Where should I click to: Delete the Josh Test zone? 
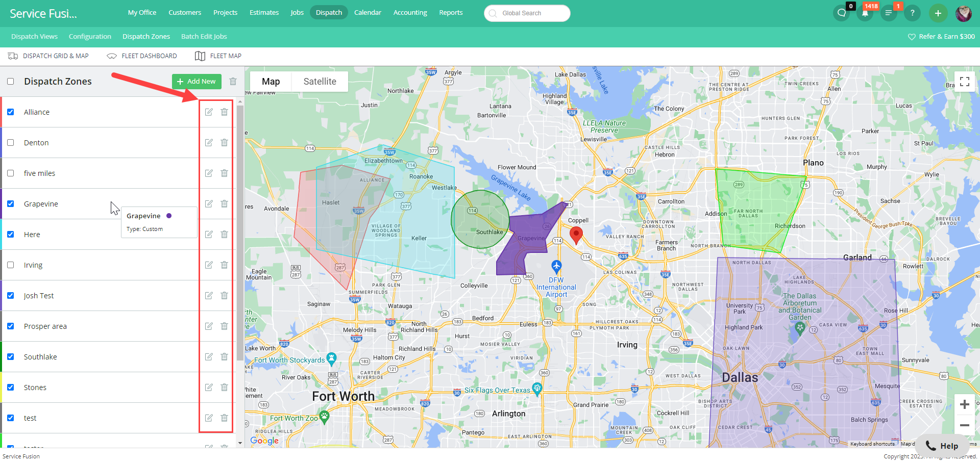point(224,296)
